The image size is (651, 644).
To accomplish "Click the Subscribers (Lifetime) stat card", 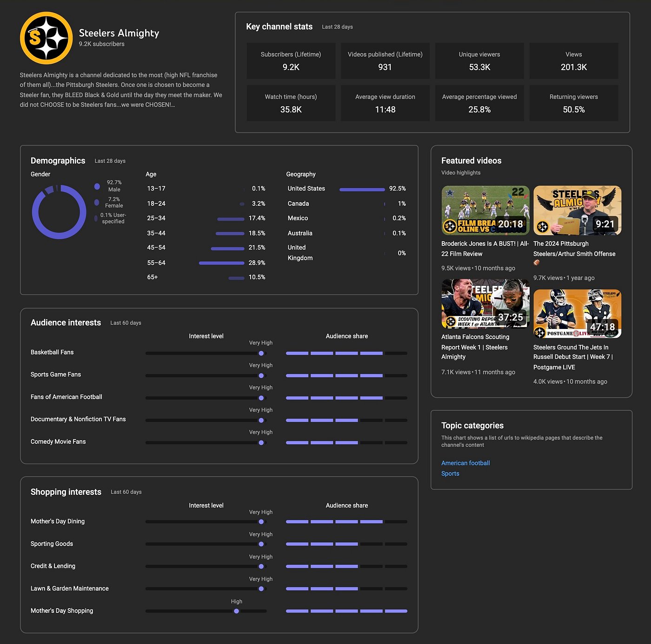I will (x=291, y=61).
